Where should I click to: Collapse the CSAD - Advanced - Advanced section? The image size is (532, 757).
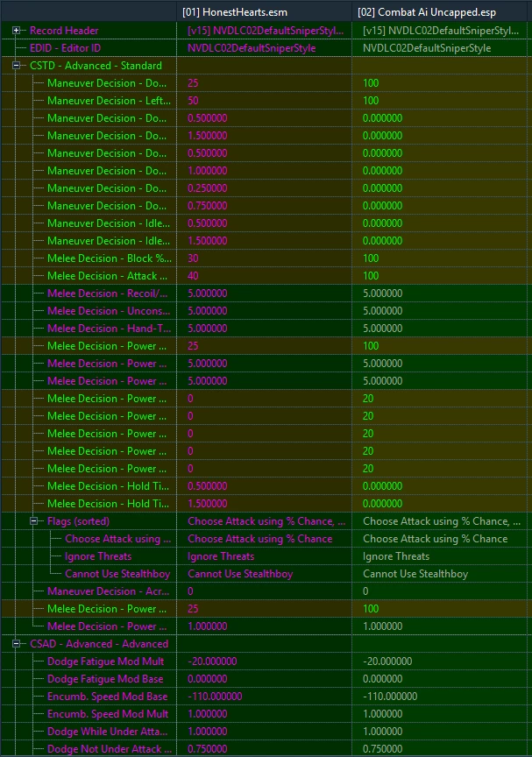pos(16,644)
